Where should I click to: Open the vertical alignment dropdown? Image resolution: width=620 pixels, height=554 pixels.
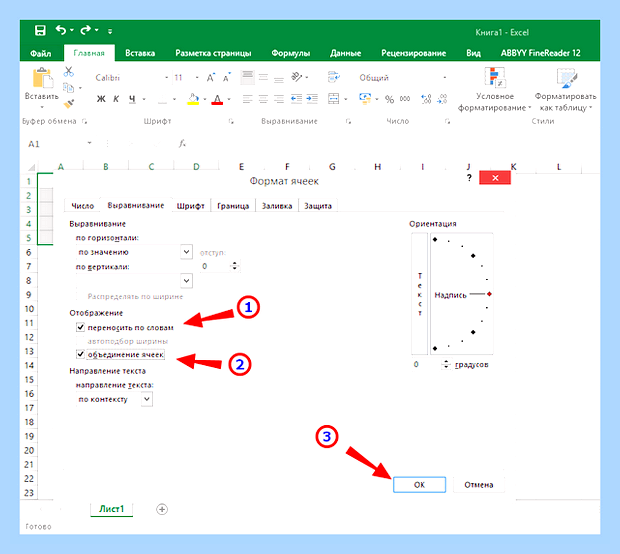[187, 281]
